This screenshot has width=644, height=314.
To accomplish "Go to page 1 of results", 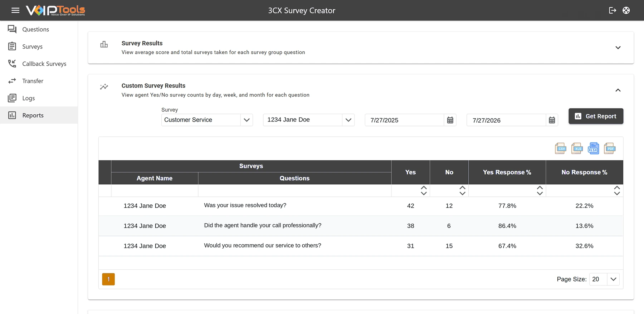I will pos(108,279).
